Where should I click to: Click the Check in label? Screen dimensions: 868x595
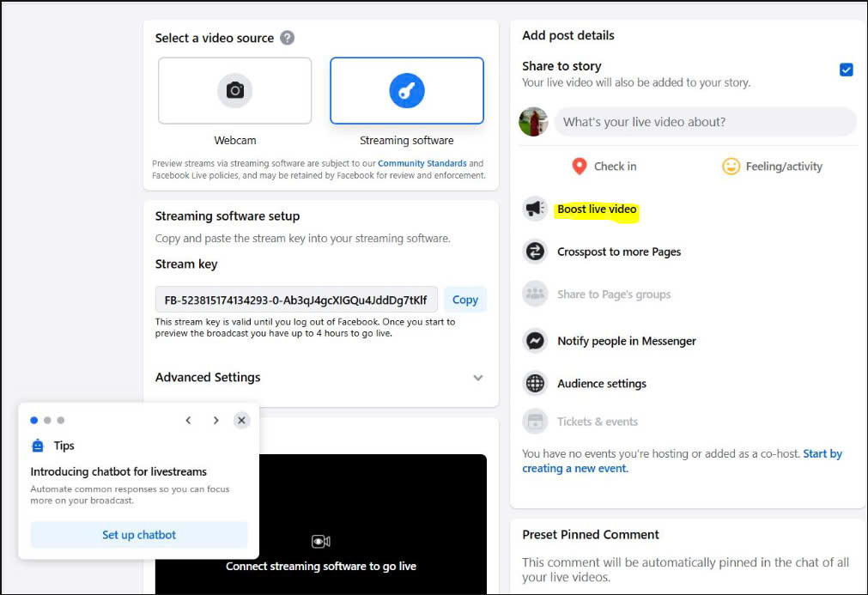[x=615, y=167]
